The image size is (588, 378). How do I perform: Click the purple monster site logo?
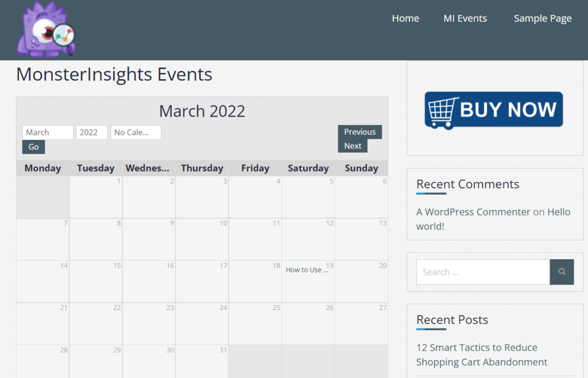pos(45,30)
